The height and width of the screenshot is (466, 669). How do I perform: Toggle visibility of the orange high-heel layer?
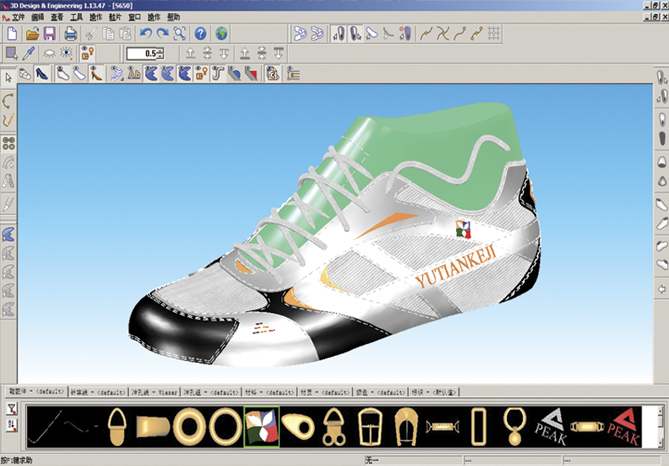coord(96,74)
